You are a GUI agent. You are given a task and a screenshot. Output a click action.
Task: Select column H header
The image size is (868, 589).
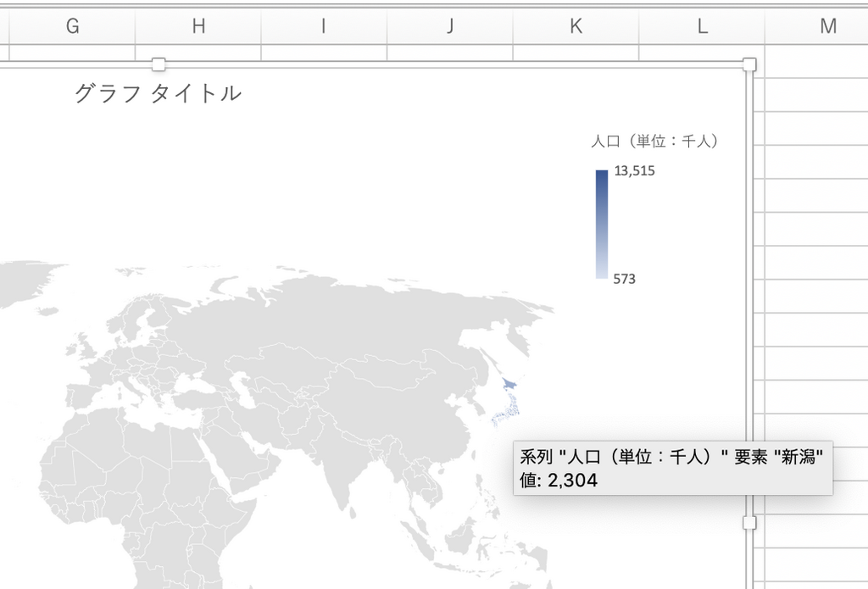[198, 26]
